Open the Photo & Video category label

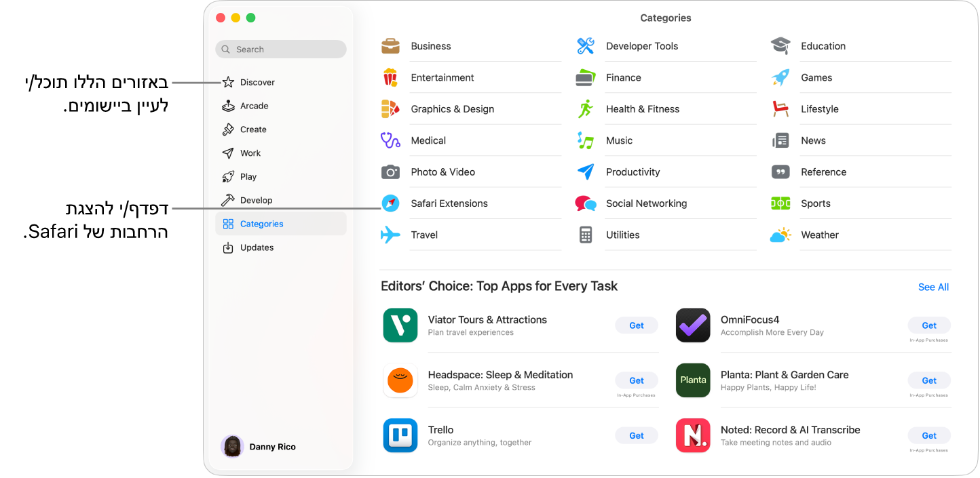pyautogui.click(x=443, y=172)
